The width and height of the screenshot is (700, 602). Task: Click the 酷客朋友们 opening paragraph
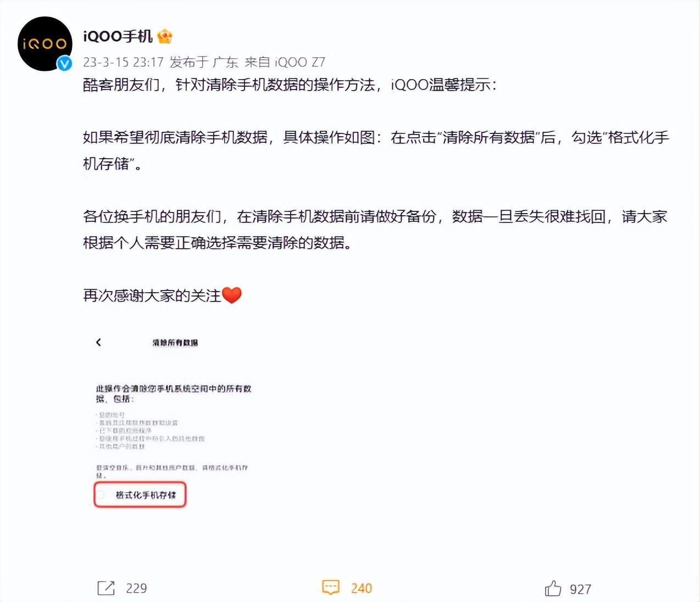(x=290, y=85)
